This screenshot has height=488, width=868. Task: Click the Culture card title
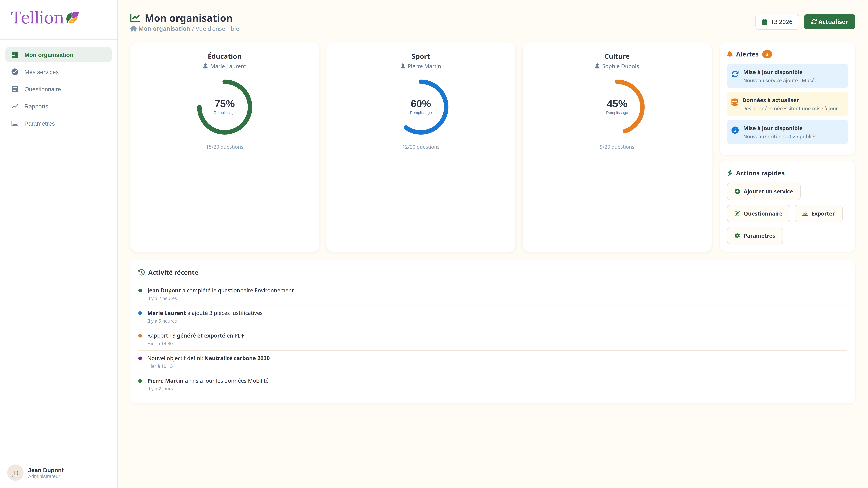[x=617, y=56]
